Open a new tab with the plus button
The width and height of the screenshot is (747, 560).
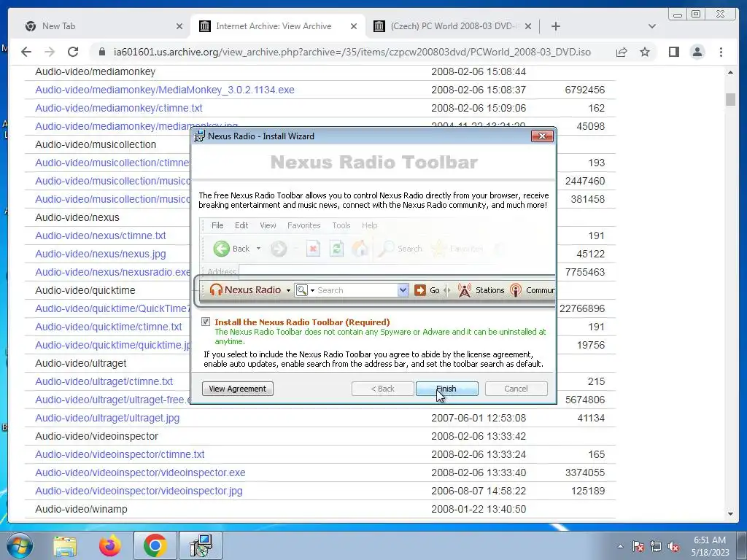555,26
